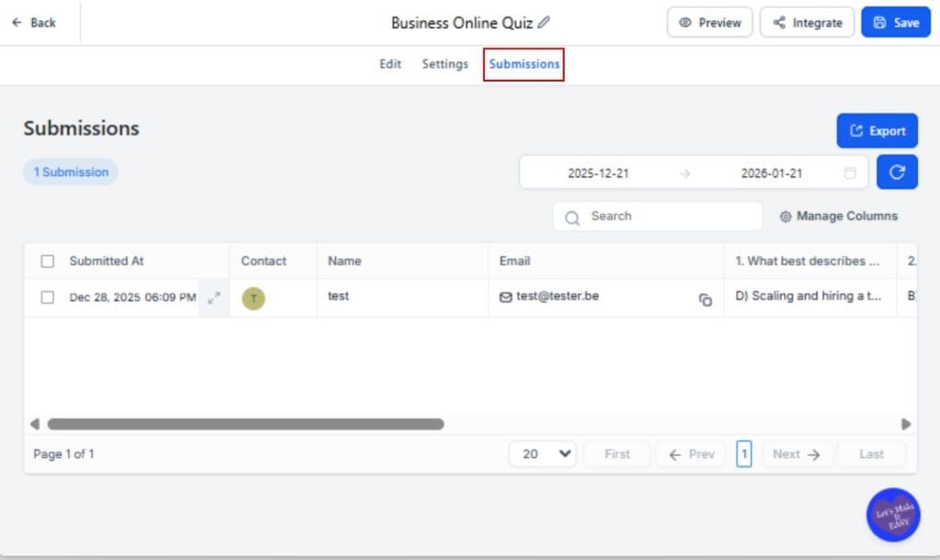Switch to the Settings tab
Image resolution: width=940 pixels, height=560 pixels.
tap(444, 64)
